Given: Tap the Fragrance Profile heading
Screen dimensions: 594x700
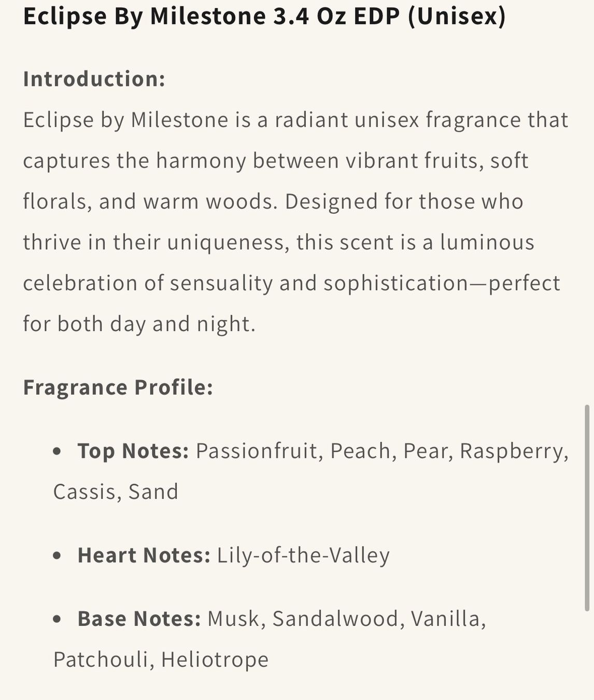Looking at the screenshot, I should [x=118, y=387].
